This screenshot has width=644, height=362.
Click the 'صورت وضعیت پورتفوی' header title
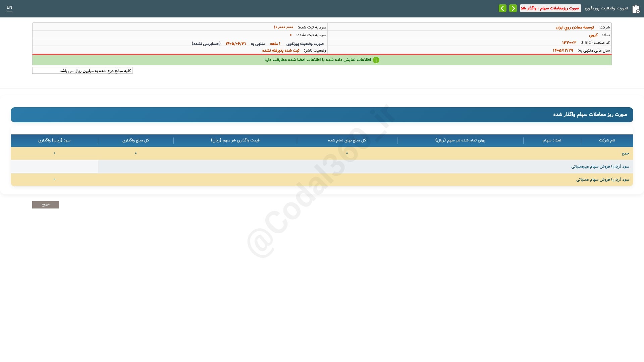click(x=606, y=8)
